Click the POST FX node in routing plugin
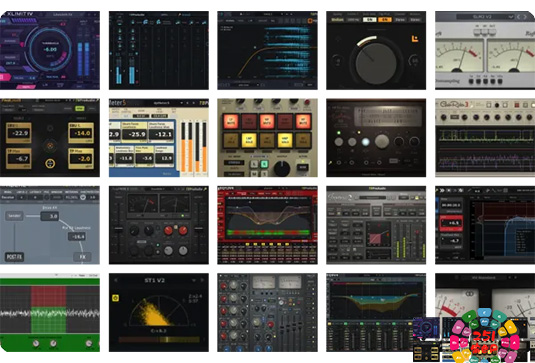This screenshot has width=535, height=363. [14, 257]
